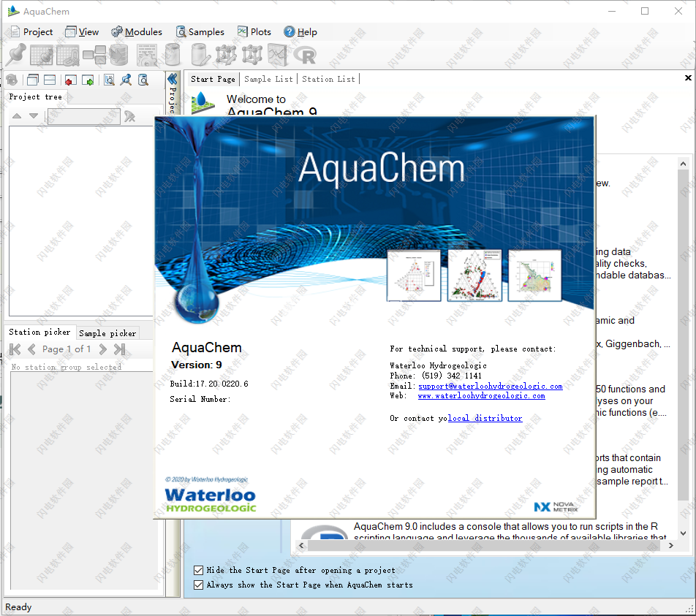Open the Project menu
The image size is (696, 616).
(x=32, y=32)
